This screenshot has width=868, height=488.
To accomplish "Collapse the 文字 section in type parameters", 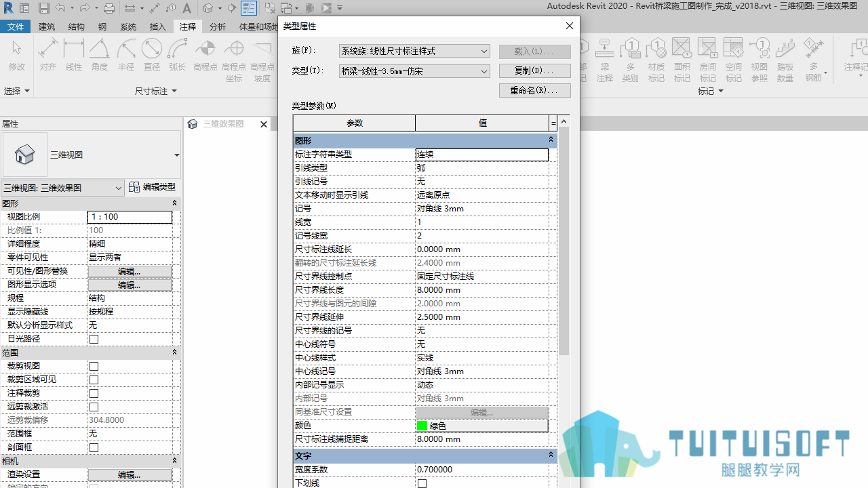I will [551, 455].
